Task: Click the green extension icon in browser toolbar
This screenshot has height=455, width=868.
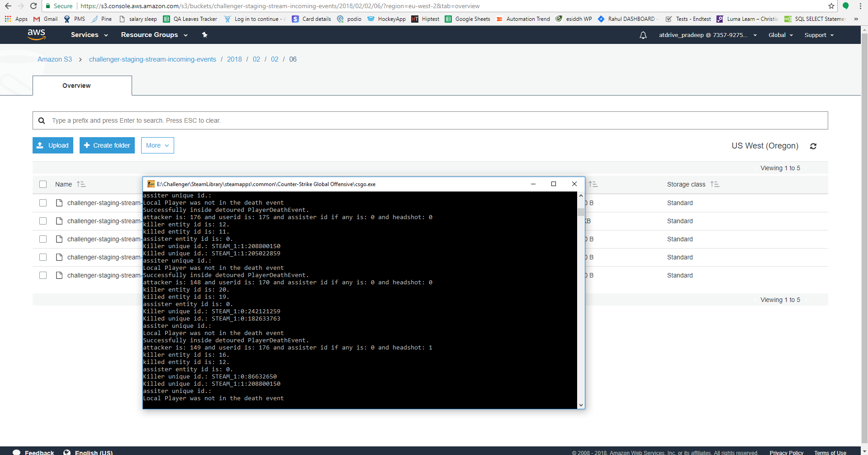Action: pyautogui.click(x=845, y=6)
